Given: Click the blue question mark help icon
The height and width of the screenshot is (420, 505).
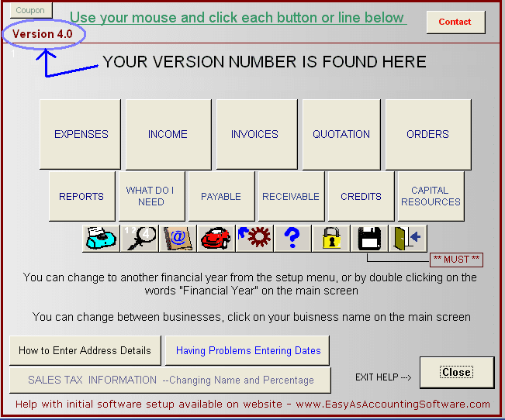Looking at the screenshot, I should click(x=292, y=238).
